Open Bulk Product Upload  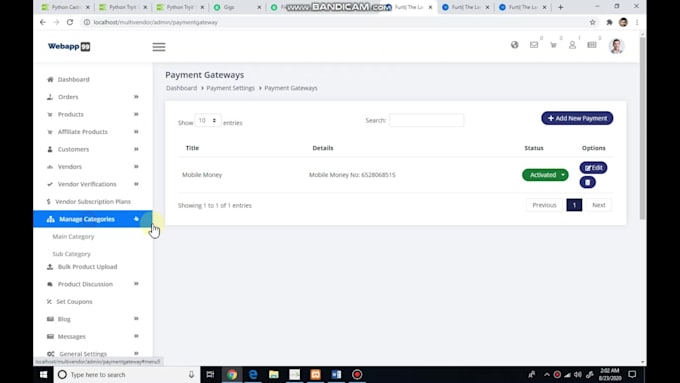pyautogui.click(x=87, y=267)
